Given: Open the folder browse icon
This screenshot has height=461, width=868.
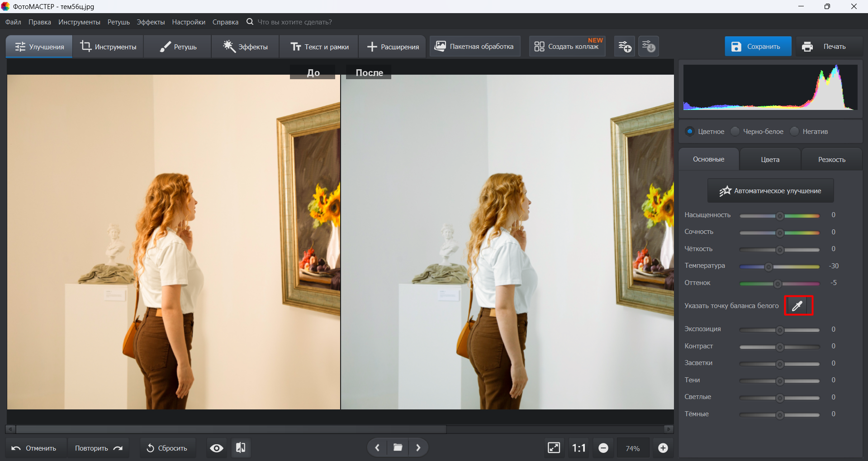Looking at the screenshot, I should 398,448.
